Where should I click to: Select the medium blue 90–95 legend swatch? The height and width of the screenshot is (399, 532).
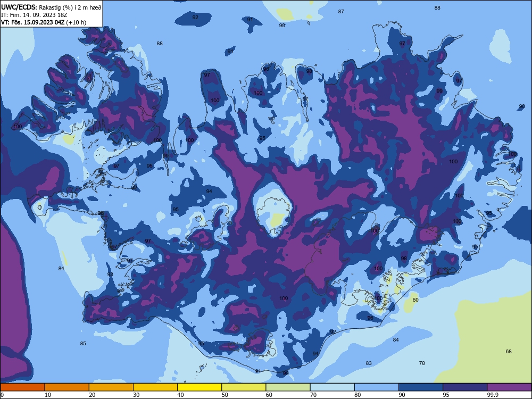421,387
